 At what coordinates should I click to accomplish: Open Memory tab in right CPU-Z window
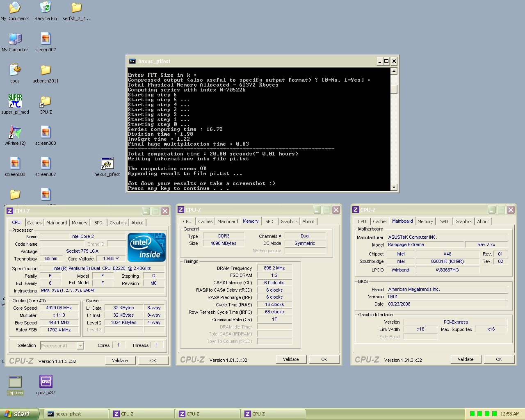pyautogui.click(x=425, y=221)
